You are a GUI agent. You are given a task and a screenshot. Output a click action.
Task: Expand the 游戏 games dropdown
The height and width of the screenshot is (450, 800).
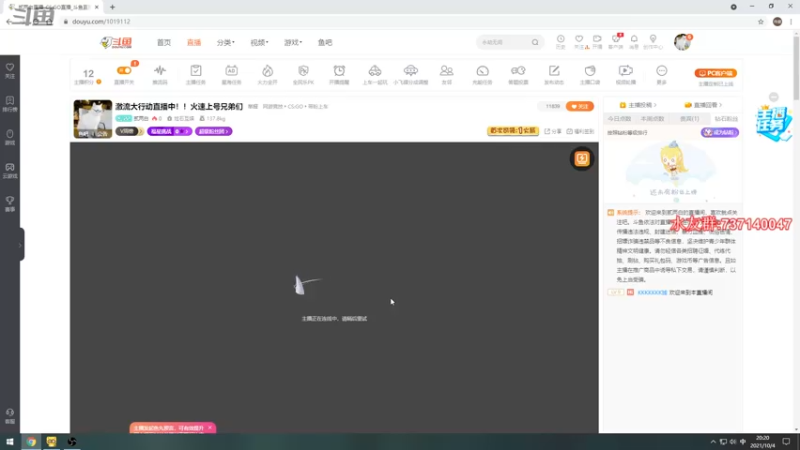click(293, 42)
